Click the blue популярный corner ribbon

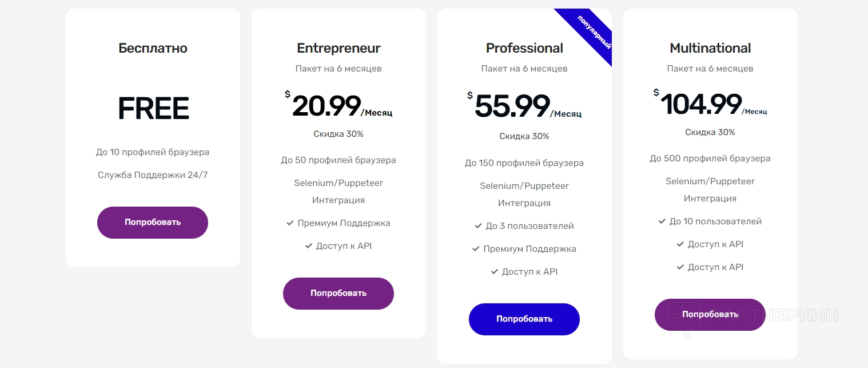[591, 31]
